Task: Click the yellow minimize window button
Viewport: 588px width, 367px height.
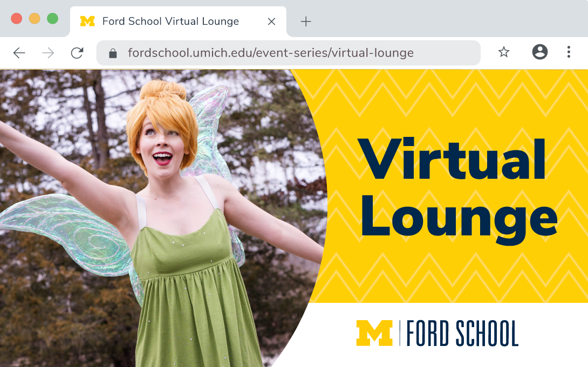Action: click(x=35, y=18)
